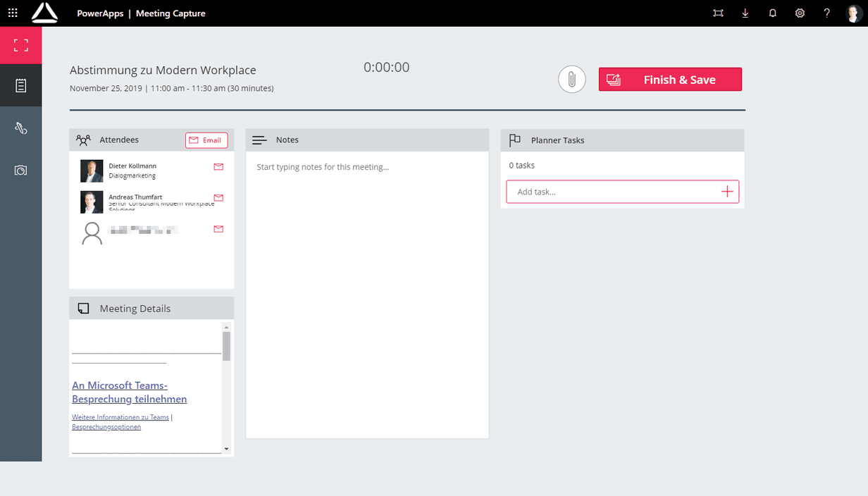Email Andreas Thumfart via envelope icon
This screenshot has height=496, width=868.
tap(218, 198)
